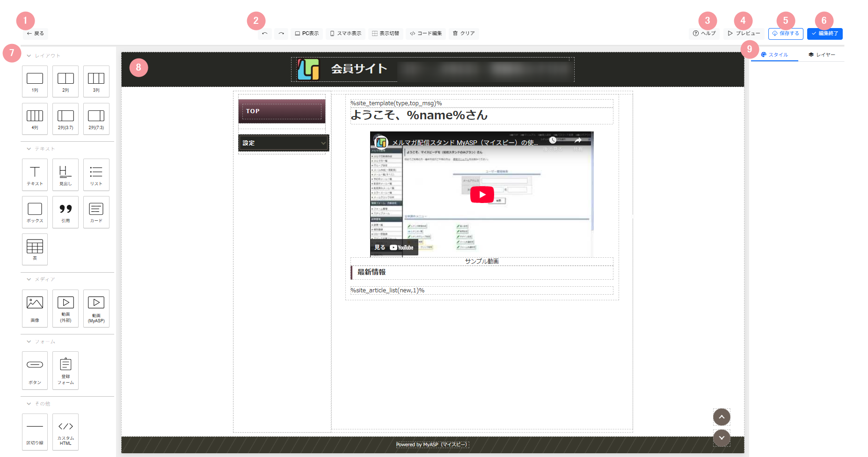Collapse the メディア section

[29, 279]
